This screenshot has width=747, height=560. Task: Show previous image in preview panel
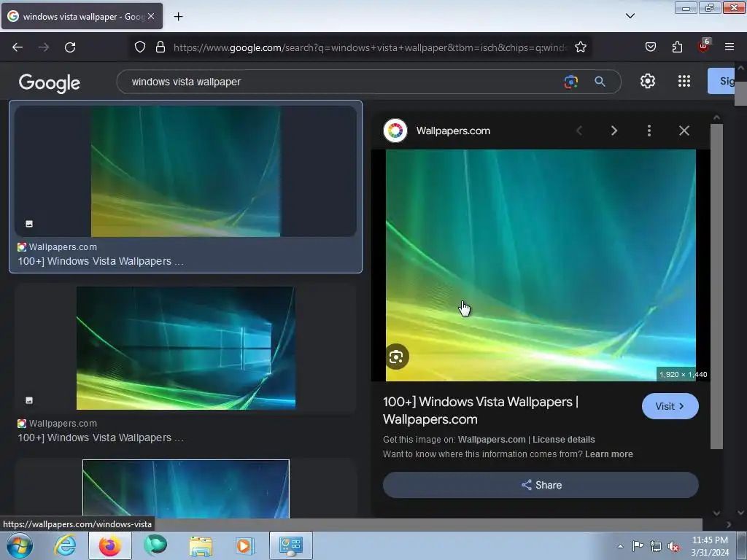tap(579, 131)
